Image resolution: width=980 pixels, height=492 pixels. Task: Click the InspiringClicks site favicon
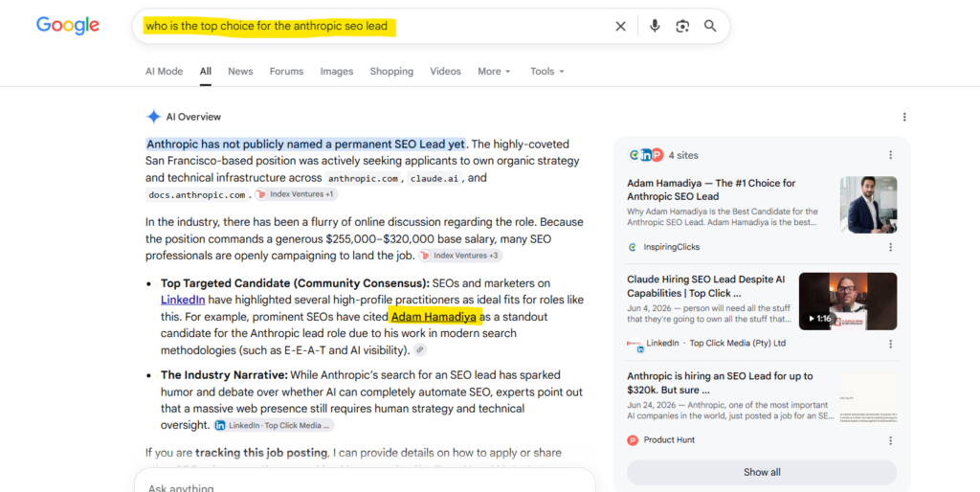[633, 247]
